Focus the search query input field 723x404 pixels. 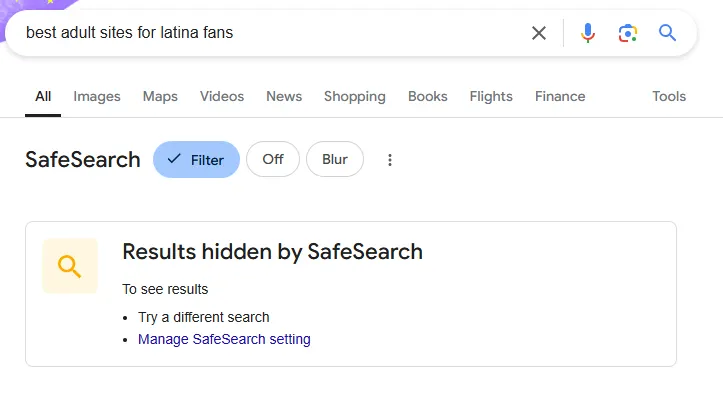tap(270, 33)
